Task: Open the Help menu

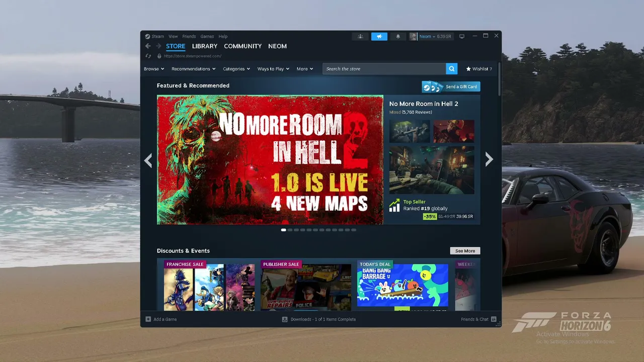Action: point(223,36)
